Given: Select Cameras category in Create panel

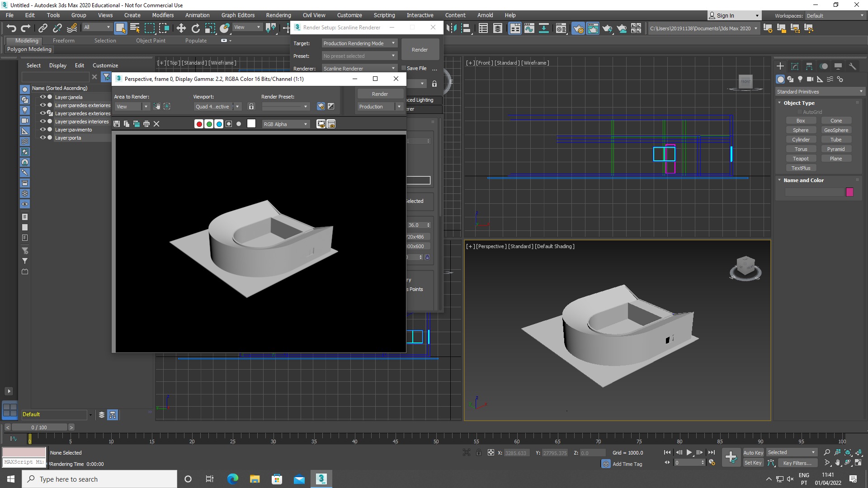Looking at the screenshot, I should (810, 79).
